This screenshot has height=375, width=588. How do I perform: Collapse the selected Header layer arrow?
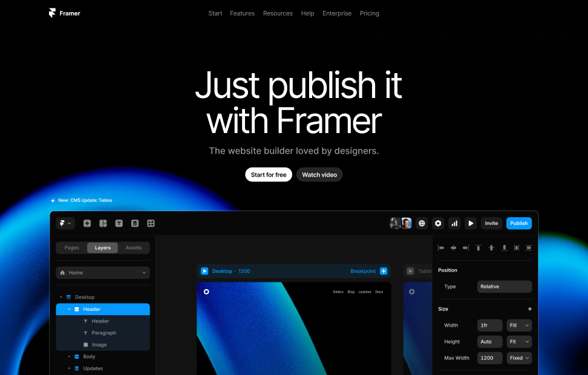pyautogui.click(x=69, y=310)
